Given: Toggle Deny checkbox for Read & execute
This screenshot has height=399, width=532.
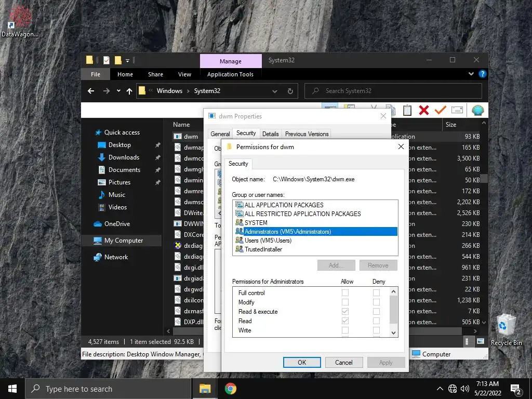Looking at the screenshot, I should tap(376, 312).
